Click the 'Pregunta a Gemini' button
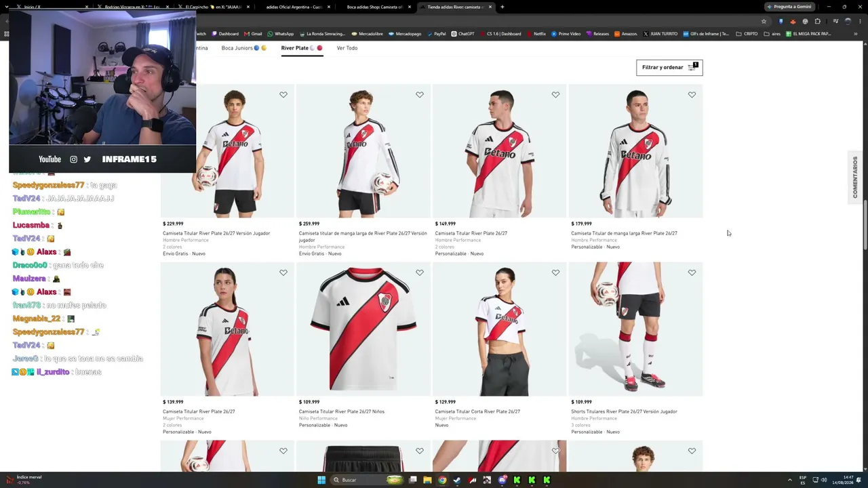This screenshot has height=488, width=868. pyautogui.click(x=789, y=7)
